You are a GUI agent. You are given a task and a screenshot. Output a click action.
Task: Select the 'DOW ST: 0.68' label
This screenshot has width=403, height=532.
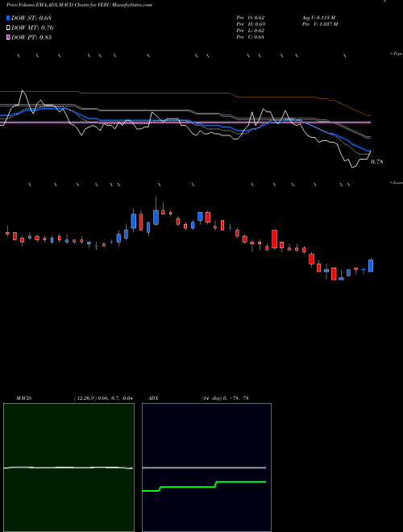coord(31,18)
